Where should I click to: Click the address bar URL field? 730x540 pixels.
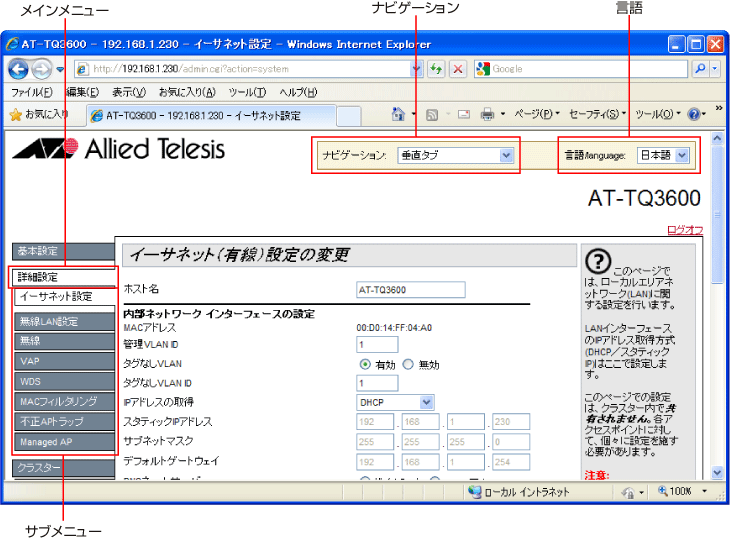(x=243, y=69)
